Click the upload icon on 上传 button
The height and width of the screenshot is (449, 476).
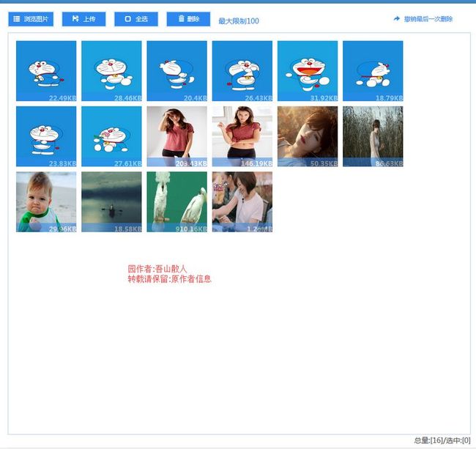75,19
